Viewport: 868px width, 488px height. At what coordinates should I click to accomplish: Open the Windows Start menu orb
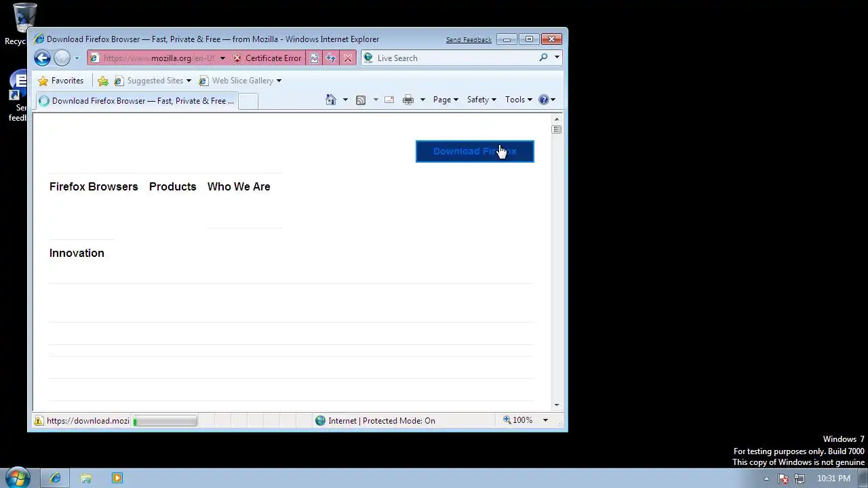(x=18, y=478)
